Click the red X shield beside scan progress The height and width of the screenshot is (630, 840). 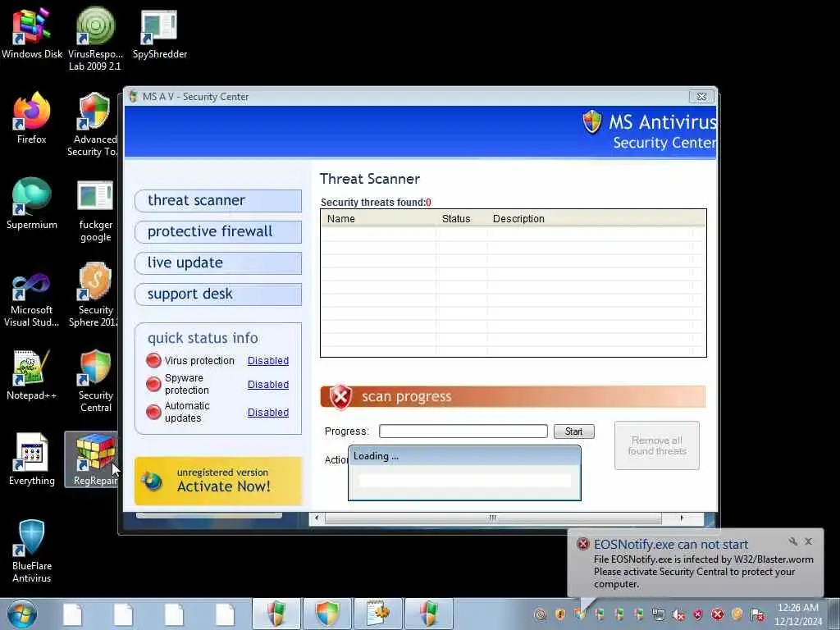tap(340, 397)
